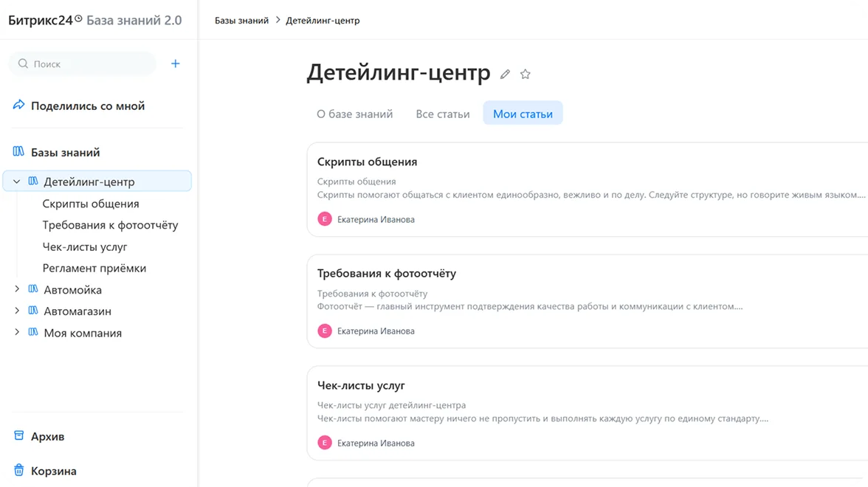
Task: Collapse the Детейлинг-центр tree node
Action: 16,181
